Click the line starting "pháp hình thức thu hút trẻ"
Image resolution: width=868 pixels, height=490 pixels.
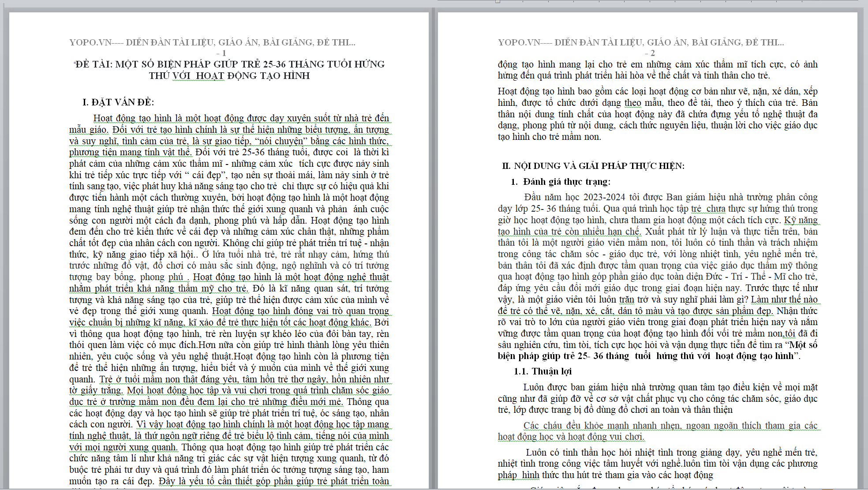606,475
